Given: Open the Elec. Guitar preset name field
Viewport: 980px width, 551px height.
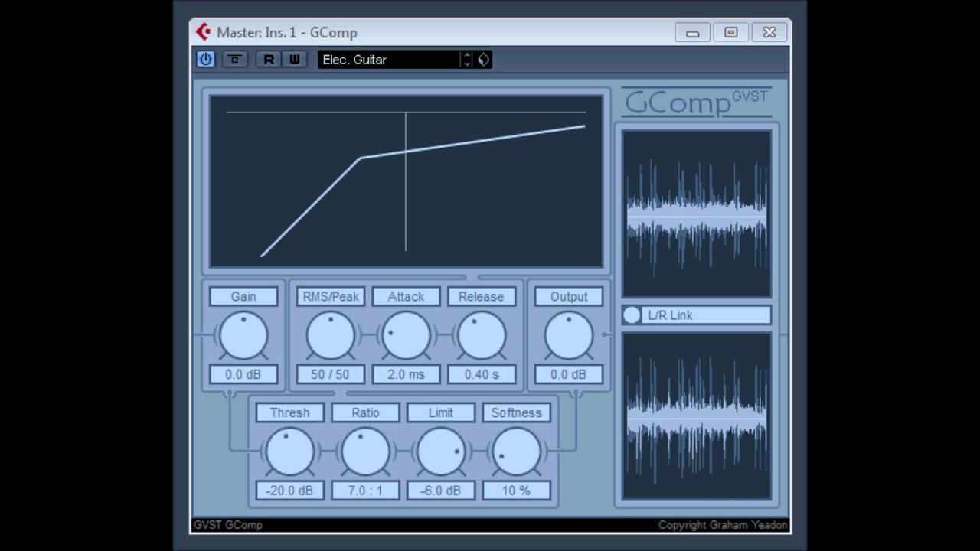Looking at the screenshot, I should coord(389,59).
